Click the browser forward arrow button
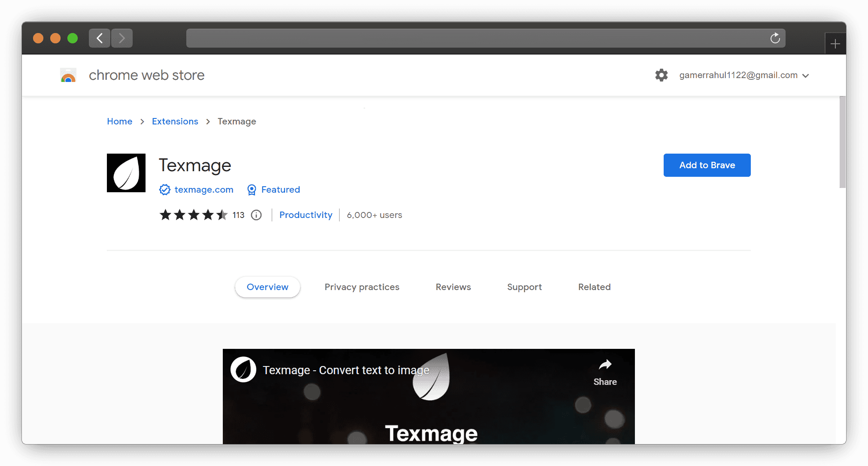 point(122,38)
